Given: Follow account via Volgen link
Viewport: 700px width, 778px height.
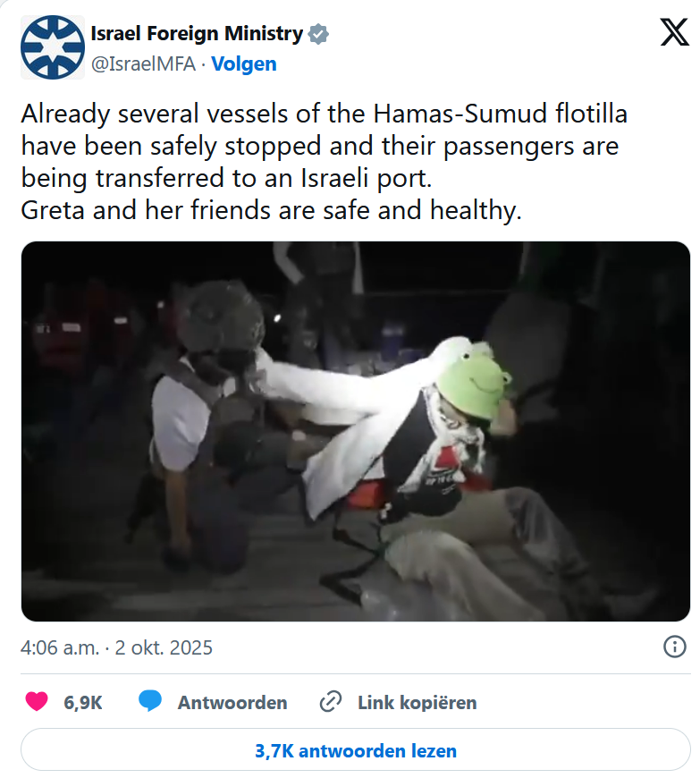Looking at the screenshot, I should pos(243,64).
